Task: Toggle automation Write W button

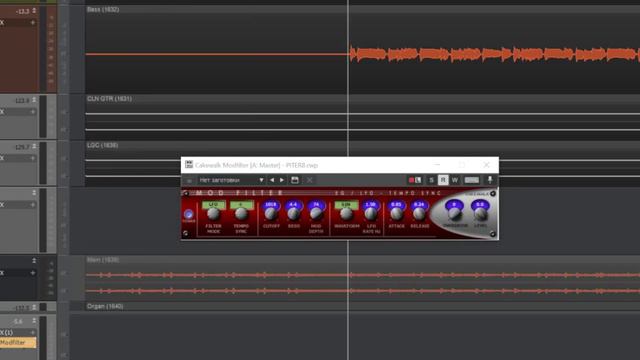Action: click(x=455, y=180)
